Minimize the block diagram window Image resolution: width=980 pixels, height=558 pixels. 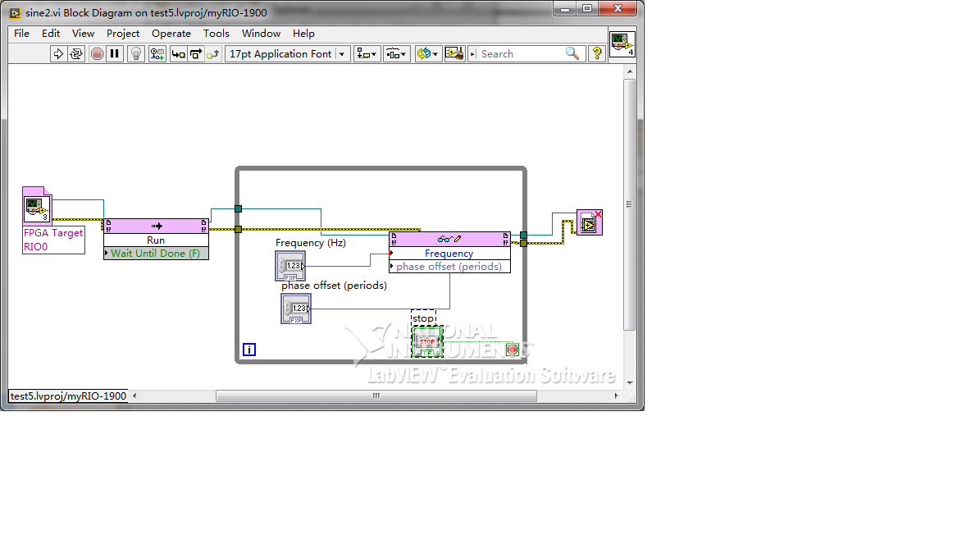point(565,9)
